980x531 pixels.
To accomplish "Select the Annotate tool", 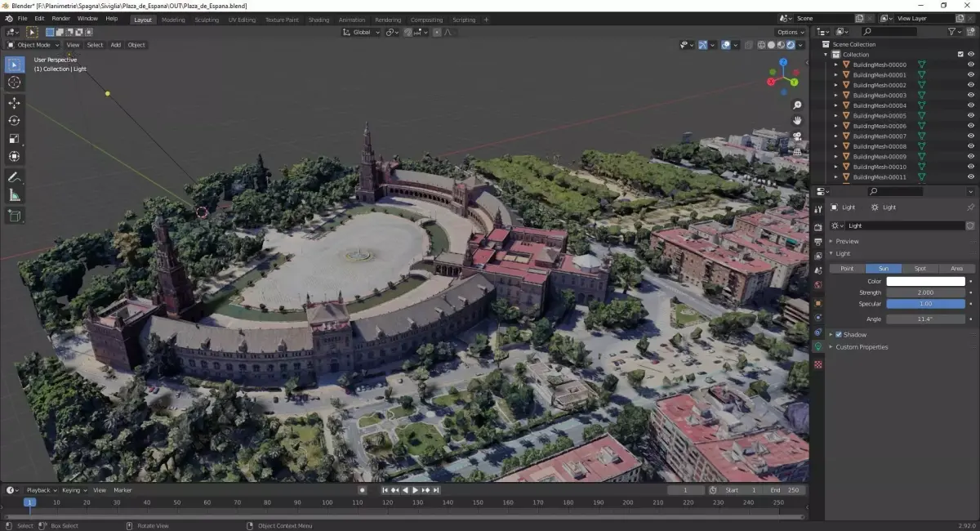I will click(x=15, y=177).
